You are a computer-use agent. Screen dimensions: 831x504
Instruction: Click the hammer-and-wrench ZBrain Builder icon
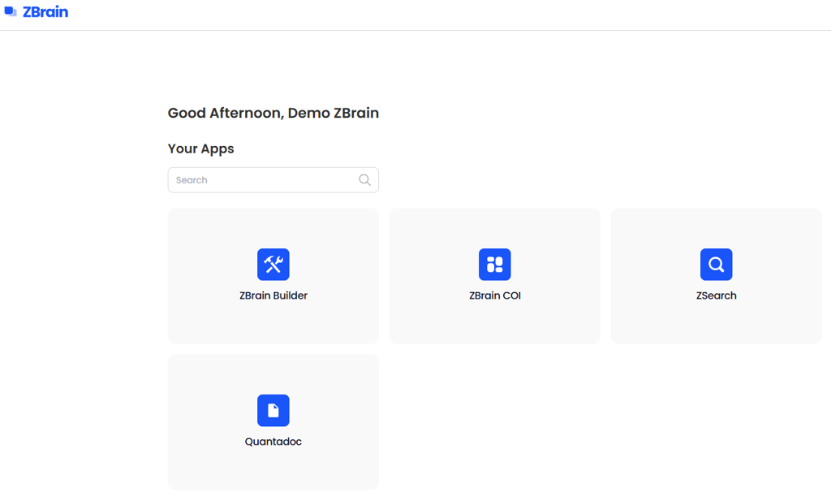[273, 265]
